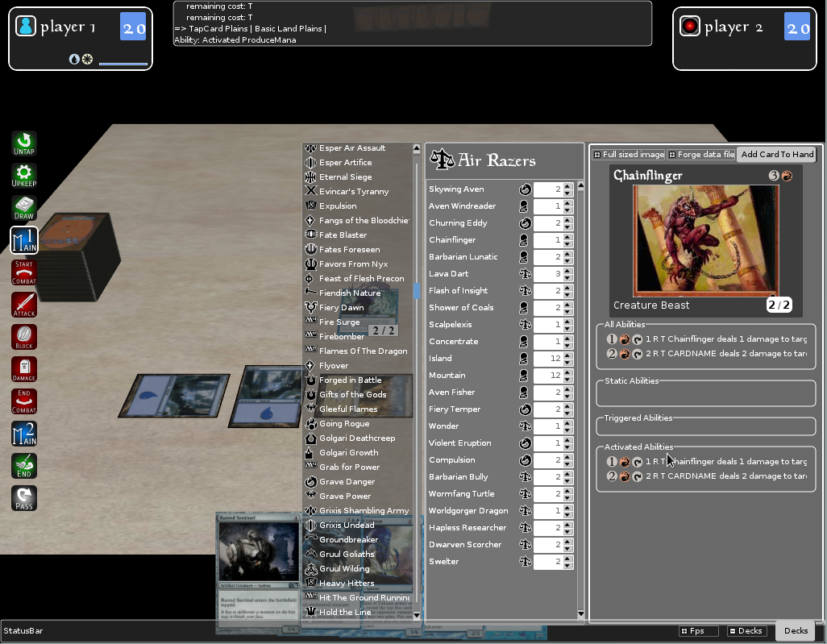Increase Island count with up arrow
827x644 pixels.
(x=567, y=355)
